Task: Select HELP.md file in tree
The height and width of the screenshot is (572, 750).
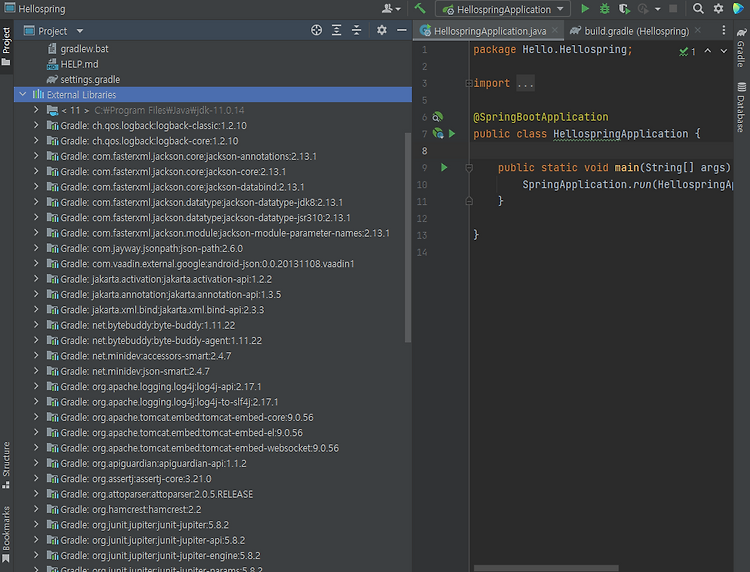Action: [x=79, y=64]
